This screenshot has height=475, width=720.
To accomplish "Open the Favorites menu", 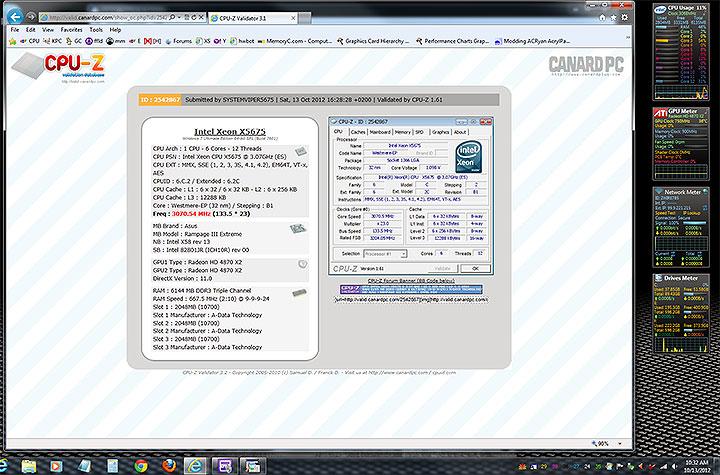I will click(71, 29).
